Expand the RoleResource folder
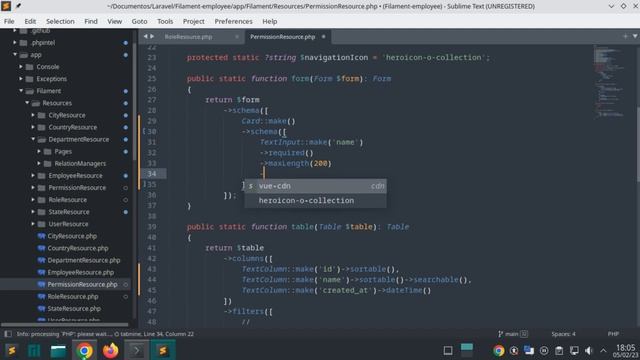 [33, 200]
